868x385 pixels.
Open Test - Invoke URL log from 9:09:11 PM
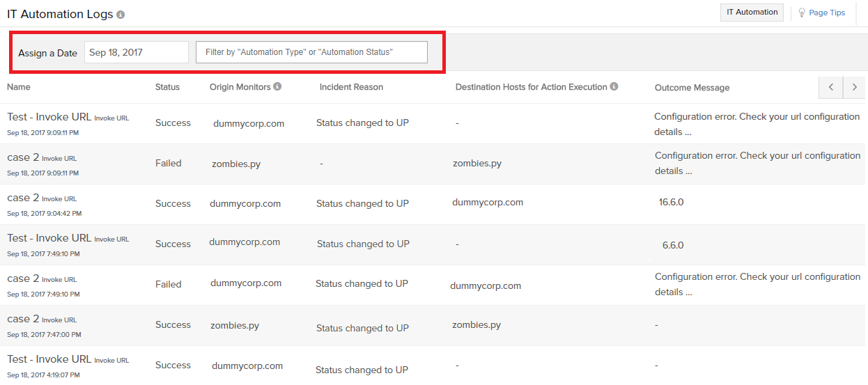coord(49,117)
